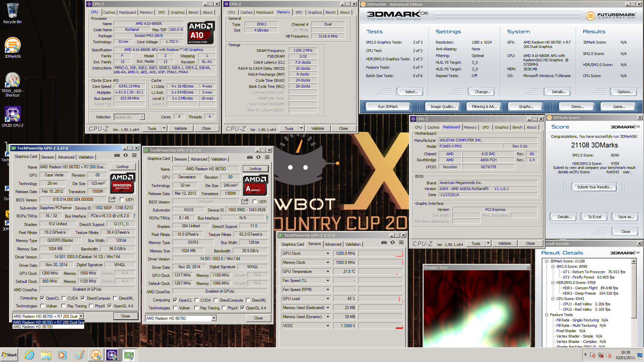Open Socket #1 selection dropdown in CPU-Z
644x362 pixels.
coord(142,117)
